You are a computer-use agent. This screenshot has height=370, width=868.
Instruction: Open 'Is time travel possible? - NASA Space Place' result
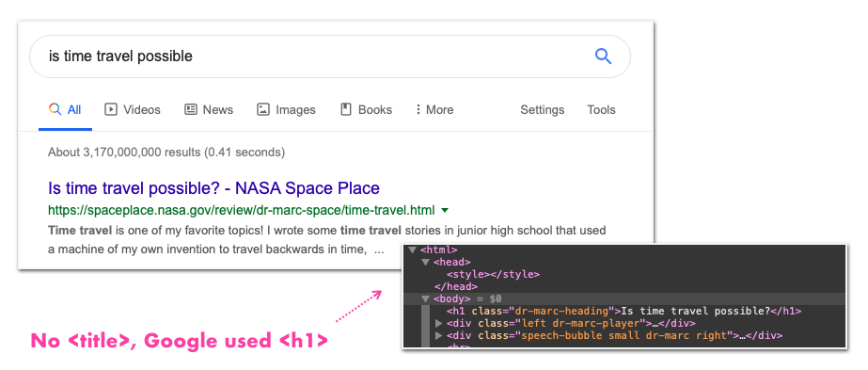click(213, 188)
